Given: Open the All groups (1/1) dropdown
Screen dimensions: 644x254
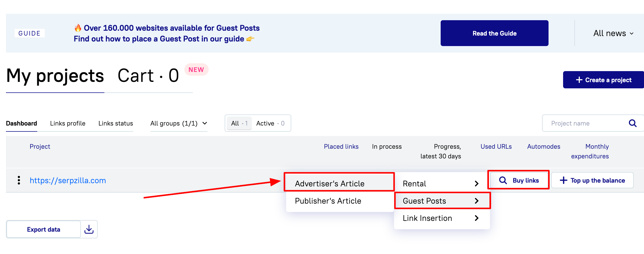Looking at the screenshot, I should tap(179, 123).
